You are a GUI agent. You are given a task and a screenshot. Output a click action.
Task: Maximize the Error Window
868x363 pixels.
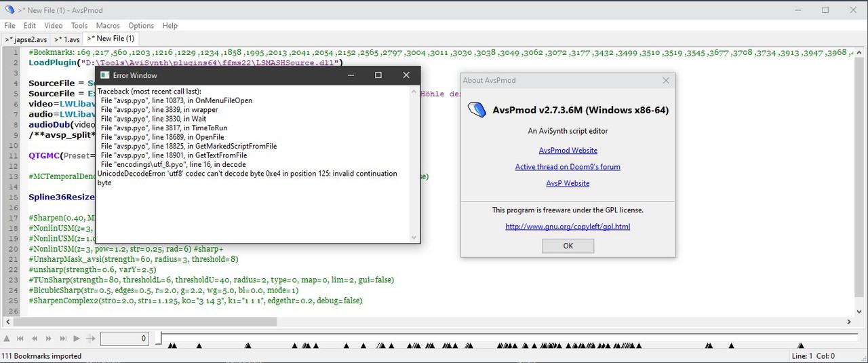coord(378,75)
